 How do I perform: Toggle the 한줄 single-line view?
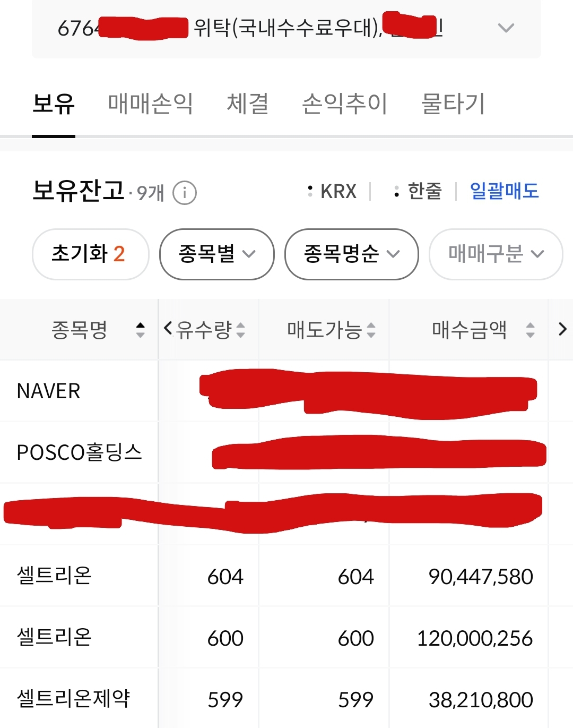tap(419, 191)
